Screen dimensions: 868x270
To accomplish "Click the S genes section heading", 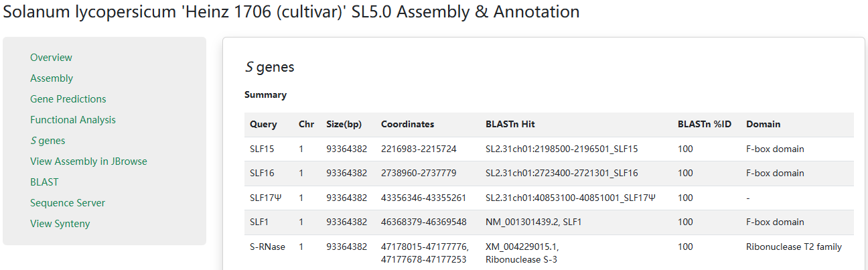I will [x=269, y=67].
